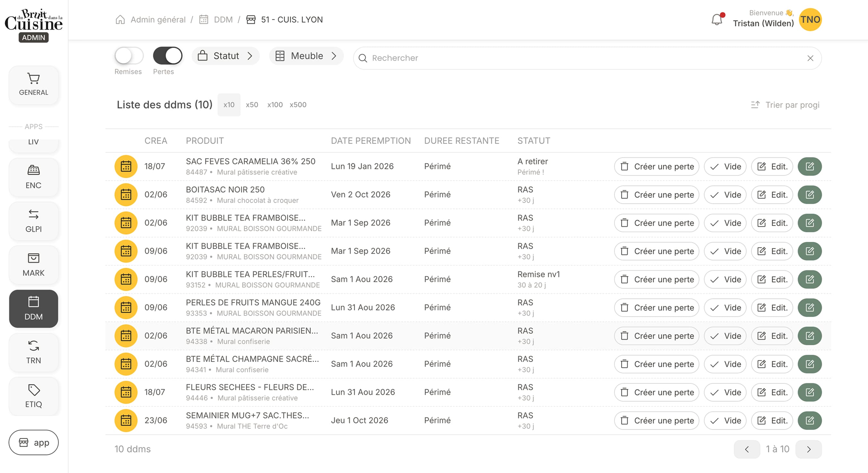Click the TNO user avatar
This screenshot has width=868, height=473.
pyautogui.click(x=810, y=20)
